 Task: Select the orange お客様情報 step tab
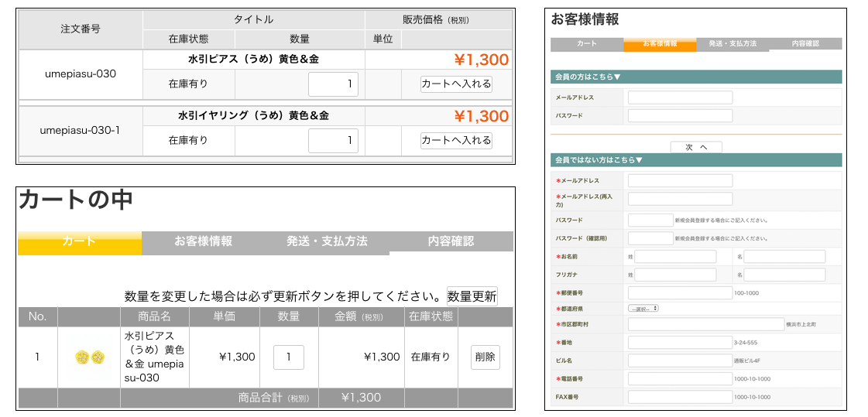pos(660,44)
